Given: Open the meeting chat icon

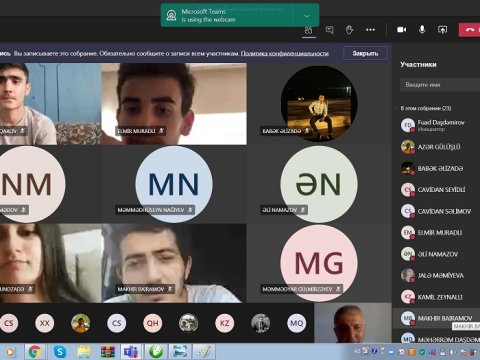Looking at the screenshot, I should tap(329, 30).
